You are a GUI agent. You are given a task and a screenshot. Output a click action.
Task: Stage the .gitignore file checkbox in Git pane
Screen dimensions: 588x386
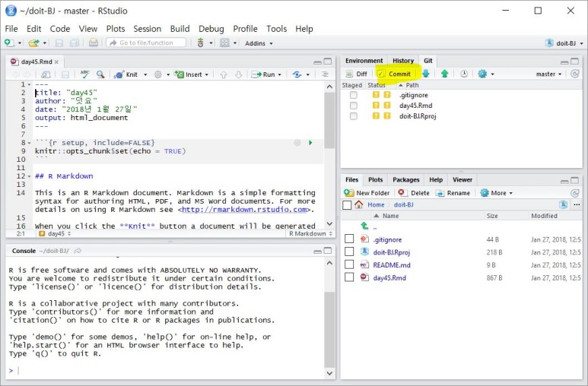(x=353, y=95)
